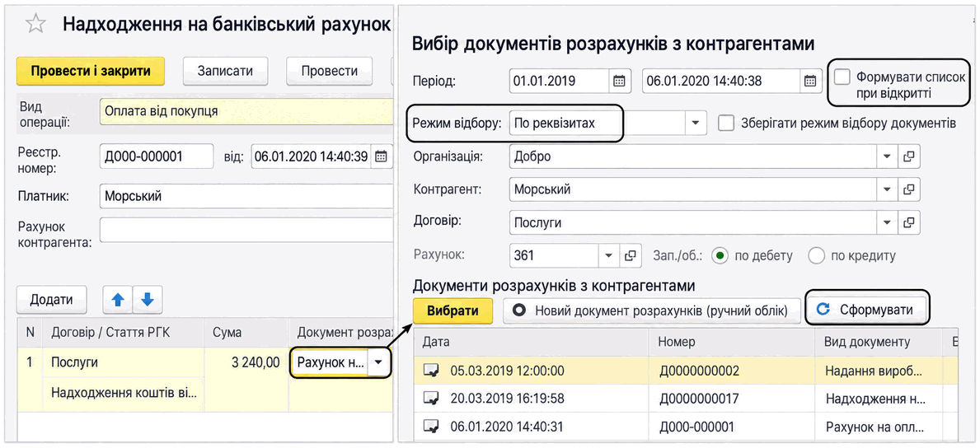
Task: Expand Договір dropdown list
Action: 888,222
